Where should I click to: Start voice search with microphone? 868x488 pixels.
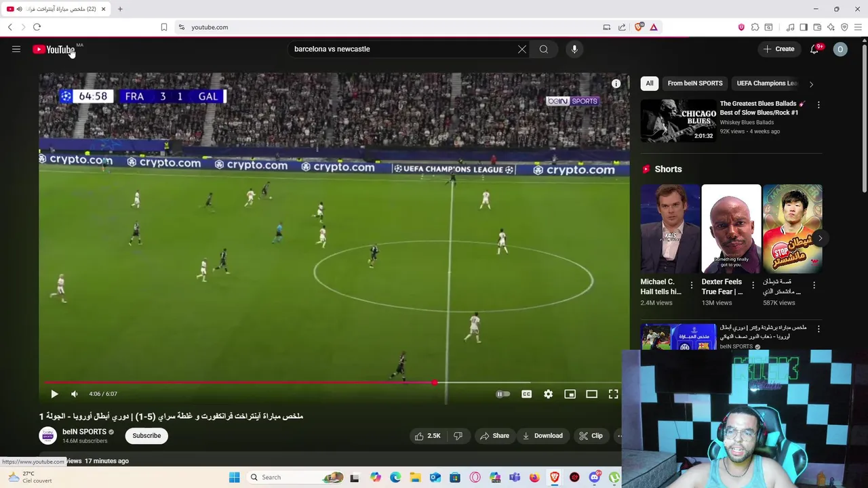tap(574, 49)
